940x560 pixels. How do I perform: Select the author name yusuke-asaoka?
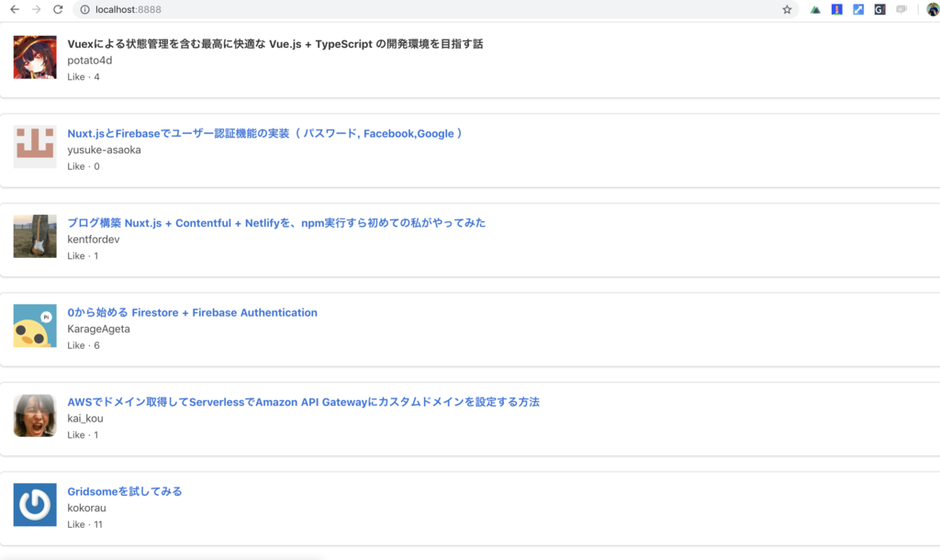coord(105,150)
